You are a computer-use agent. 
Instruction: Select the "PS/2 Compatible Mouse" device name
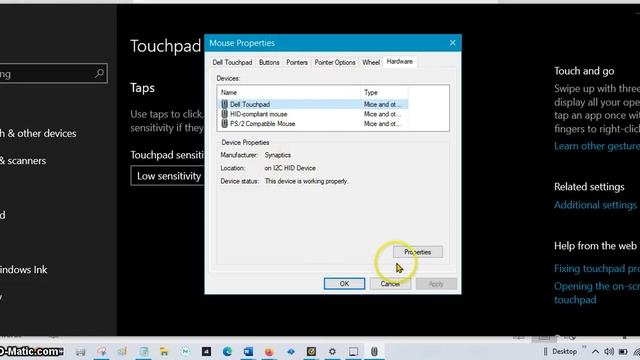[262, 124]
